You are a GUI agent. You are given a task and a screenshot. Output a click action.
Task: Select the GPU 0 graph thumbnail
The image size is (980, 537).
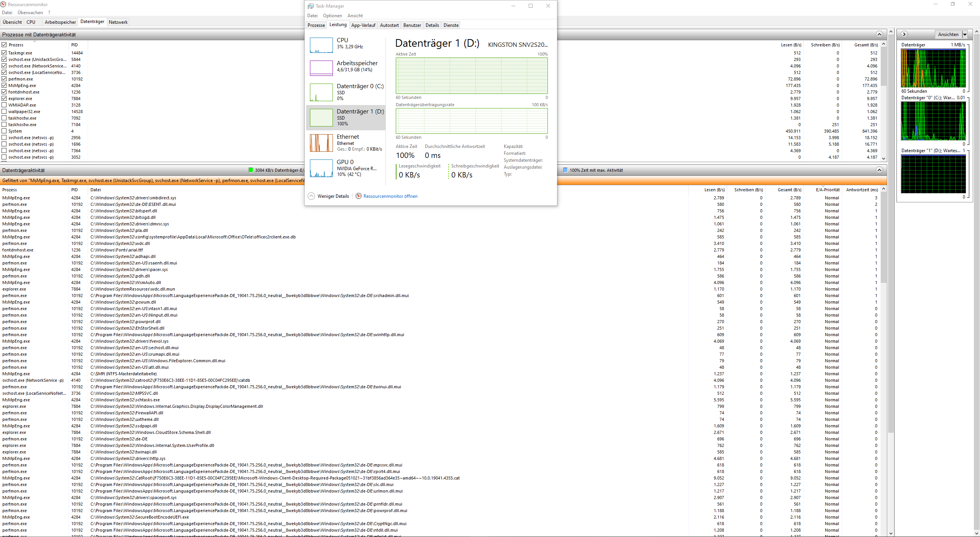coord(321,168)
